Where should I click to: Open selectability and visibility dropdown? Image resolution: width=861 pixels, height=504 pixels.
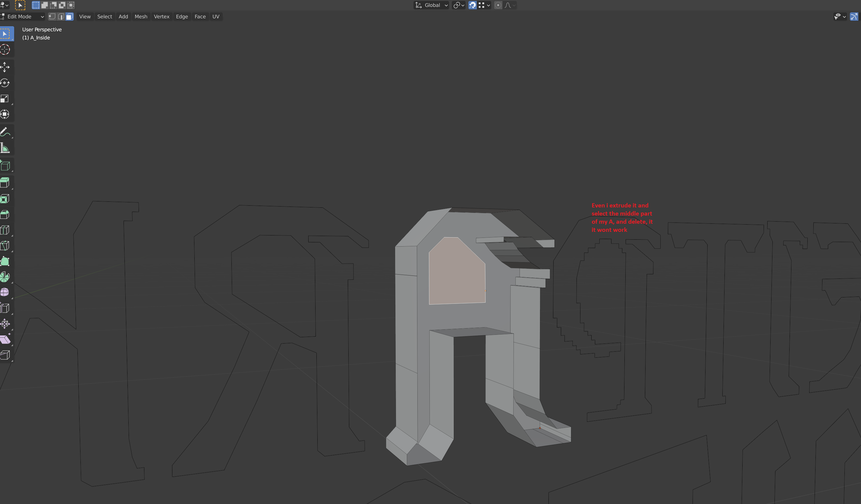[x=840, y=16]
